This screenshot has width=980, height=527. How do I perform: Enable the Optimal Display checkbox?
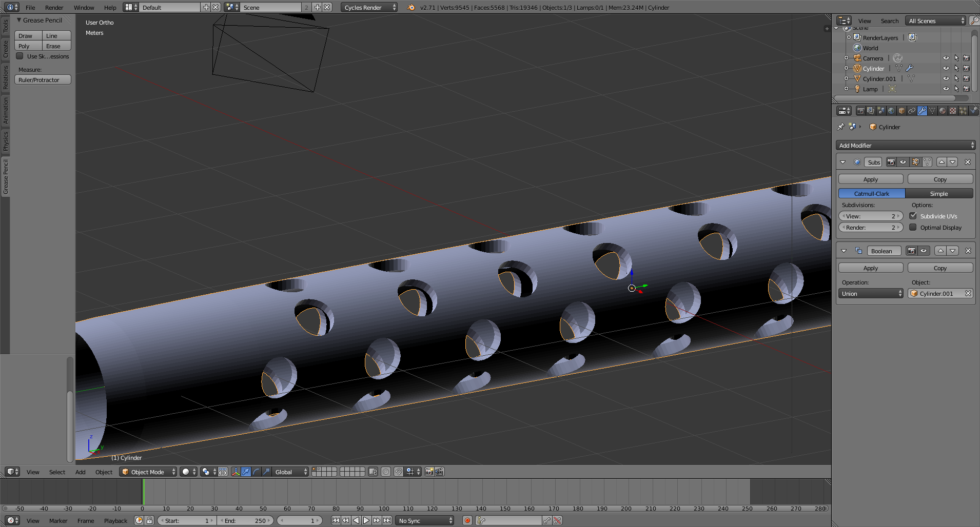tap(913, 227)
